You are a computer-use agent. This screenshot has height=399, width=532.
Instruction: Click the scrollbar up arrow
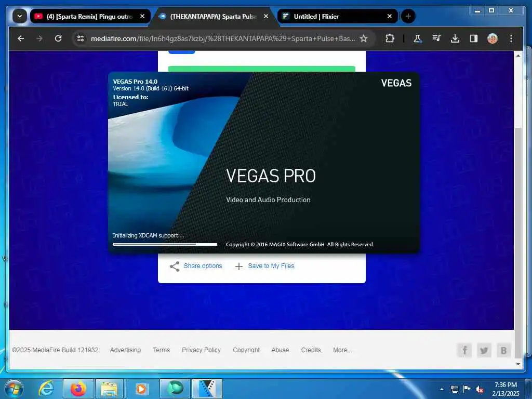pos(518,55)
